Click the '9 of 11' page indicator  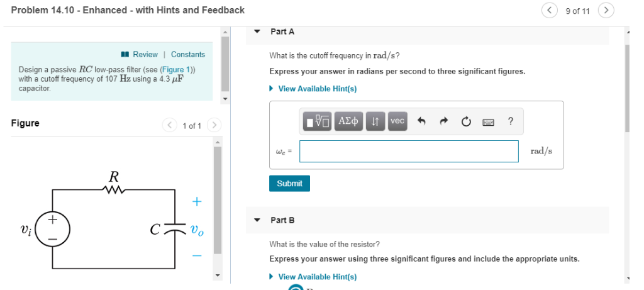pyautogui.click(x=577, y=11)
